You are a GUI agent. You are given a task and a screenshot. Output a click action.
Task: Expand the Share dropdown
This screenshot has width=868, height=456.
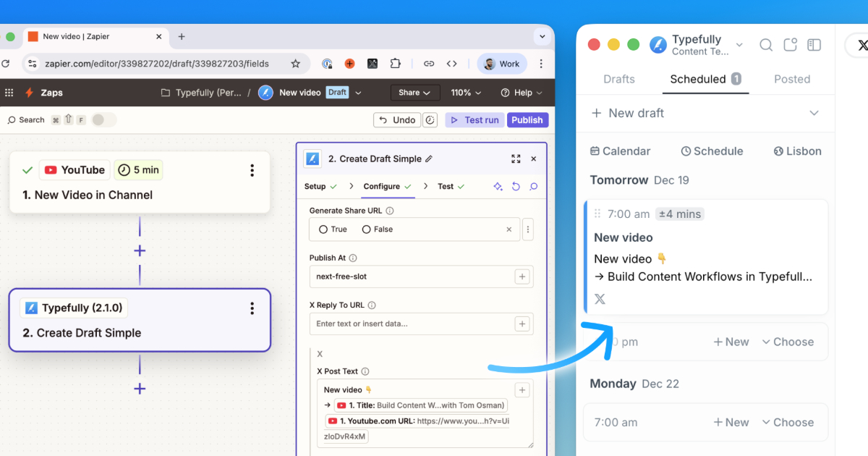[414, 93]
